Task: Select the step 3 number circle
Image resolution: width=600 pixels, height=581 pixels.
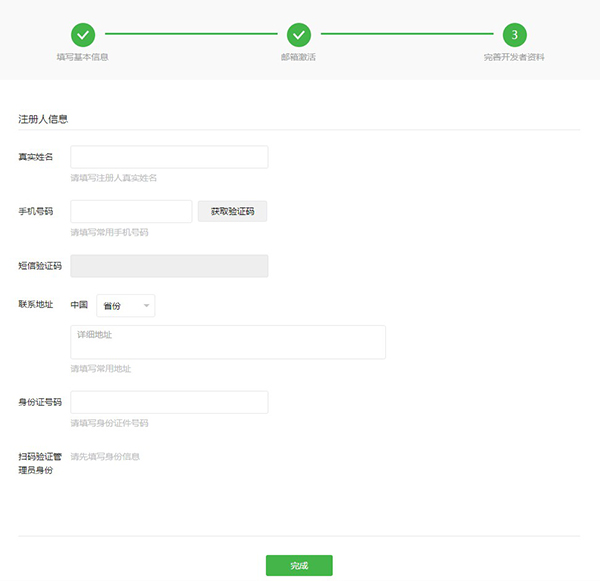Action: click(514, 35)
